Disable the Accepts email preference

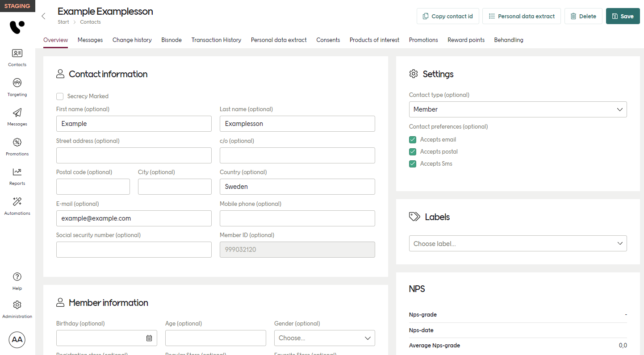(x=412, y=139)
